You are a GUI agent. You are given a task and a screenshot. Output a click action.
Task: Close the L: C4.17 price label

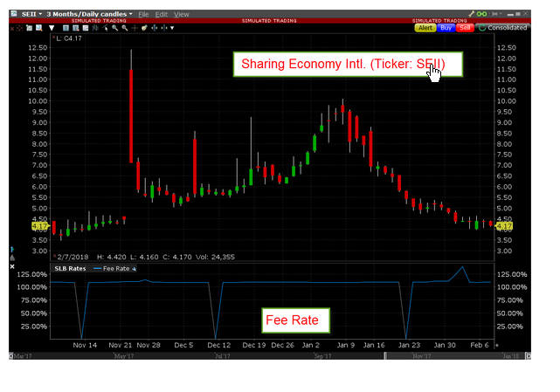pyautogui.click(x=54, y=37)
